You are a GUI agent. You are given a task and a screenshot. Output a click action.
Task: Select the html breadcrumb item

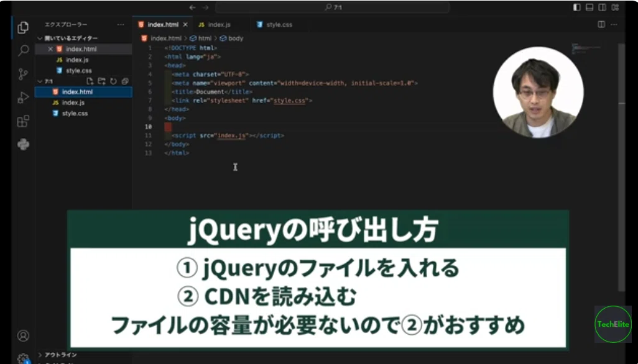point(201,39)
